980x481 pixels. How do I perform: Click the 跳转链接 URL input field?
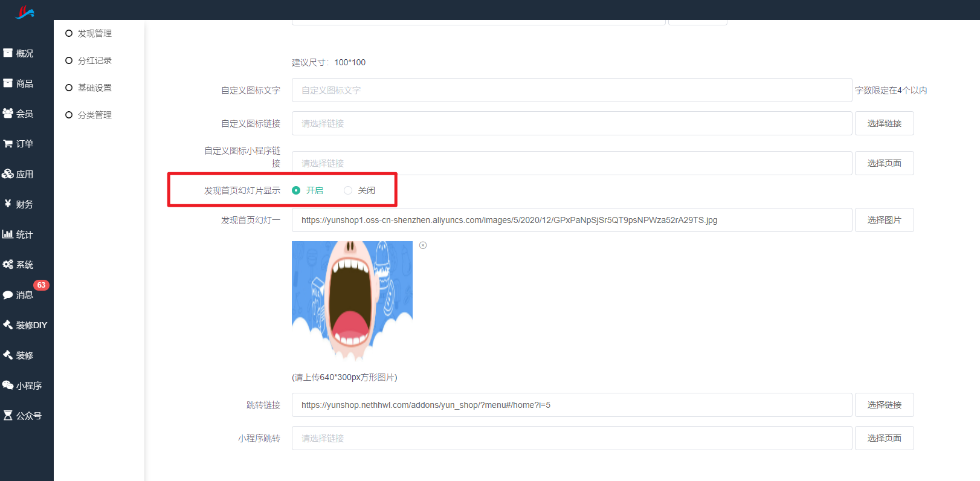(572, 405)
